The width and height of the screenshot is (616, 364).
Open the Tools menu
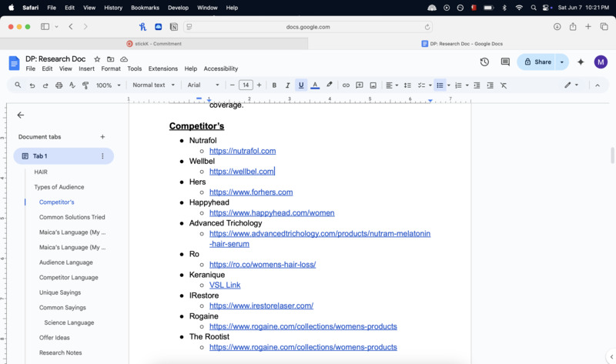tap(134, 68)
